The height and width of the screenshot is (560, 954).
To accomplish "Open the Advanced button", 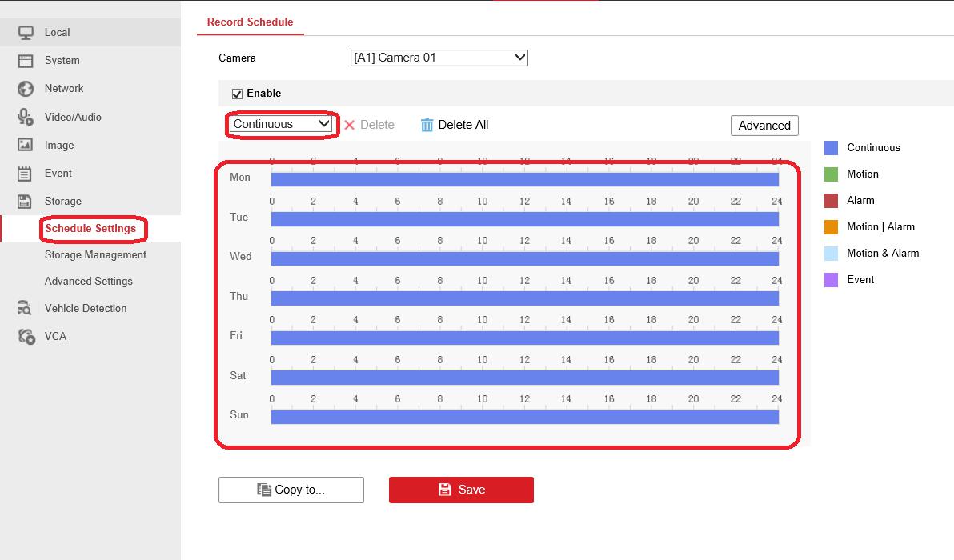I will click(x=764, y=126).
